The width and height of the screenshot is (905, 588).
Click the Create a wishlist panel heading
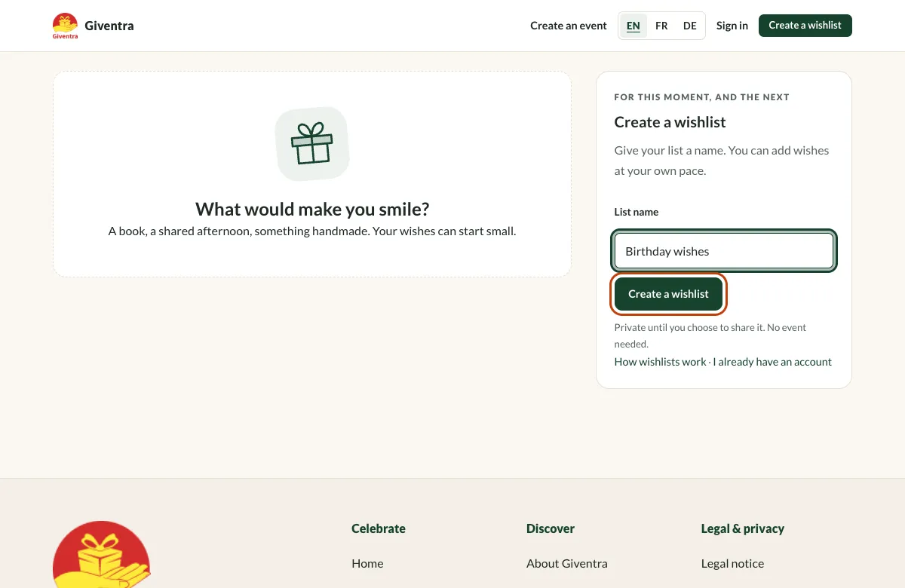tap(670, 122)
